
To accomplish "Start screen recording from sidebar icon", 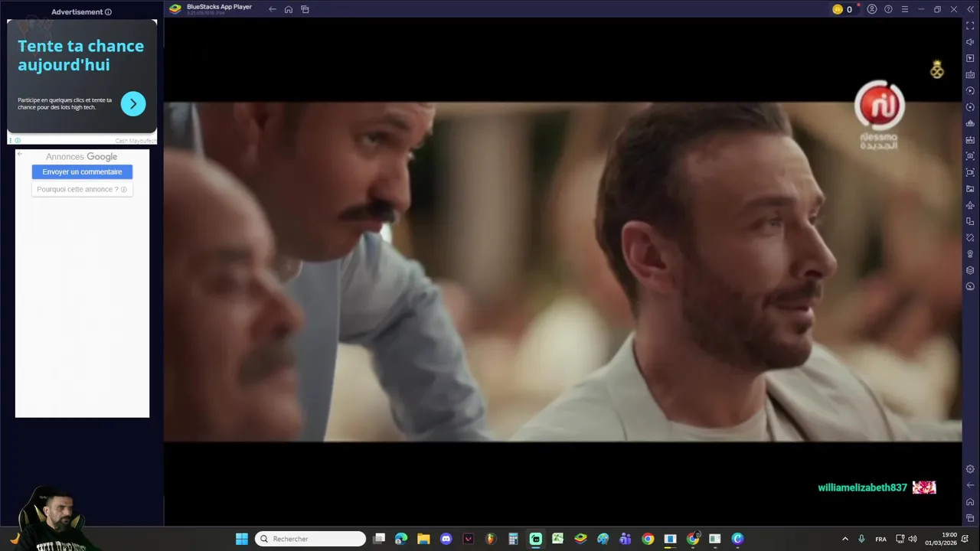I will 970,172.
